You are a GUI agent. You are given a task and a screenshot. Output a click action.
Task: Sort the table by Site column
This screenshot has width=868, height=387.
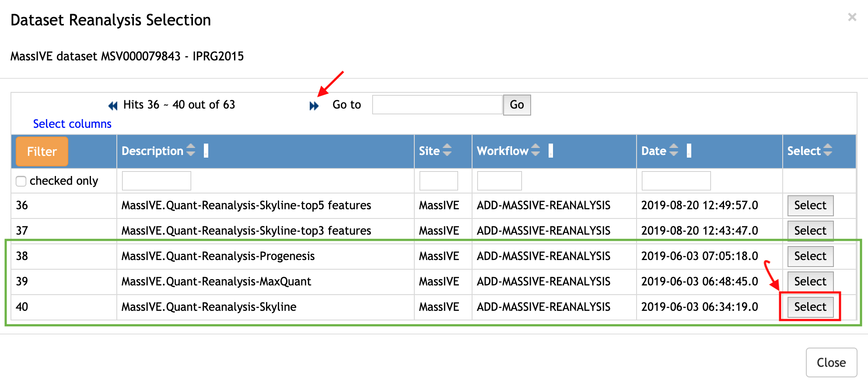click(x=447, y=151)
